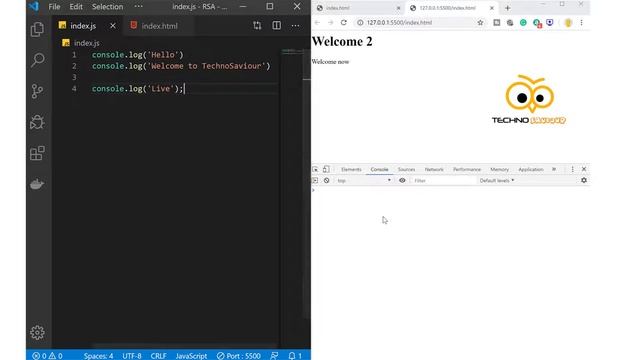Go back in the browser

317,22
